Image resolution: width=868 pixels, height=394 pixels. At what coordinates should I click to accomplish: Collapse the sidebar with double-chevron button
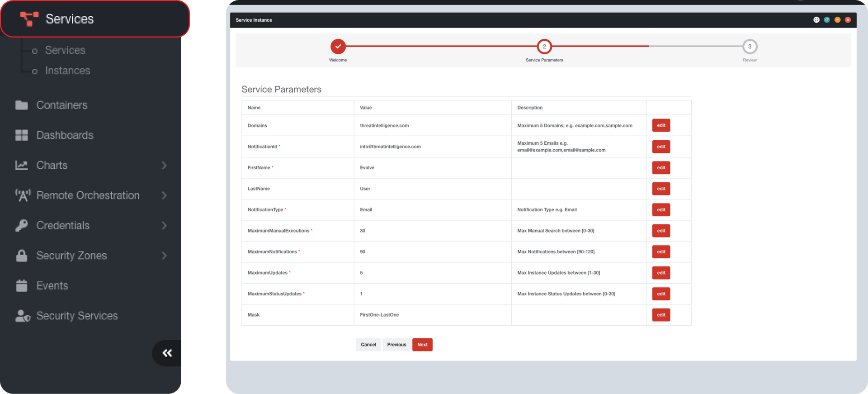tap(167, 353)
